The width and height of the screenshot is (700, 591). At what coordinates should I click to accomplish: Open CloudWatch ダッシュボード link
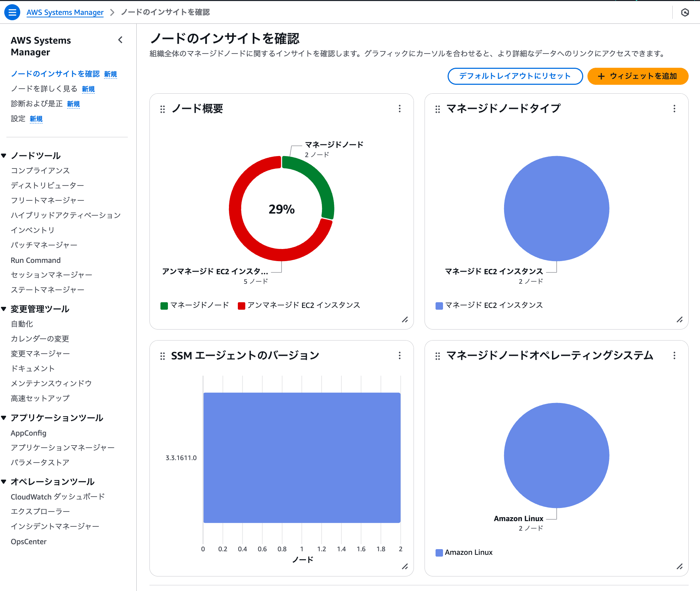click(x=58, y=497)
